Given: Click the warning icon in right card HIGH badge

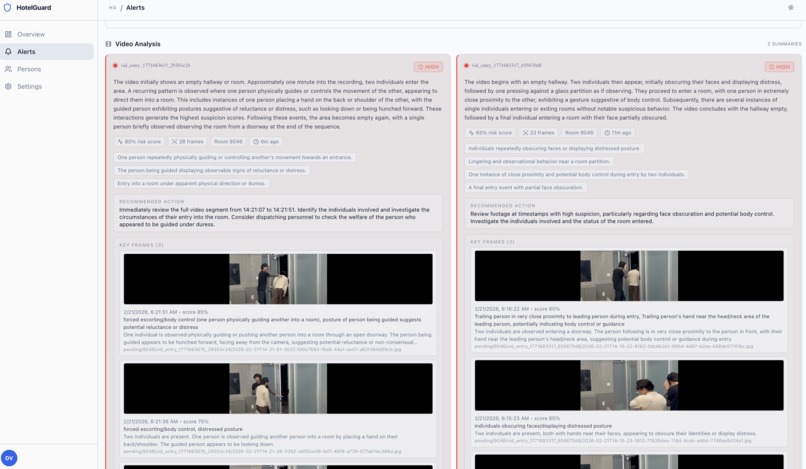Looking at the screenshot, I should [772, 67].
